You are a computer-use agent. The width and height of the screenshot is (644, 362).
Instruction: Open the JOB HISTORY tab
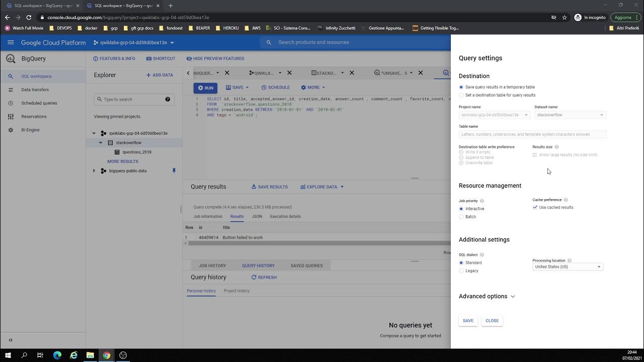pos(212,265)
